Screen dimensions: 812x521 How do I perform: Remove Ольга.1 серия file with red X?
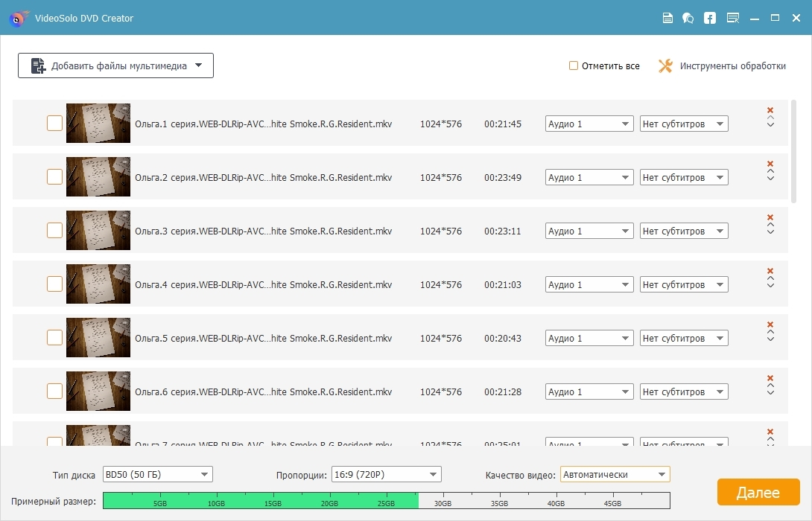pyautogui.click(x=770, y=110)
